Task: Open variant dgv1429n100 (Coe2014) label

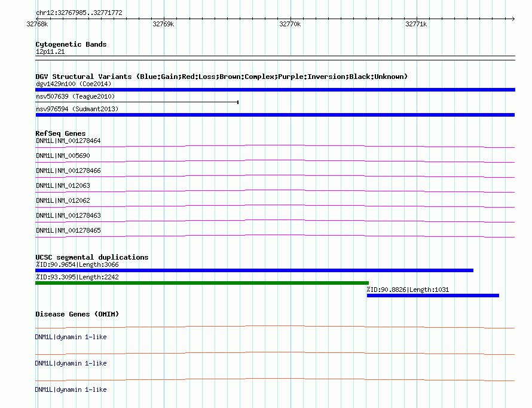Action: [74, 84]
